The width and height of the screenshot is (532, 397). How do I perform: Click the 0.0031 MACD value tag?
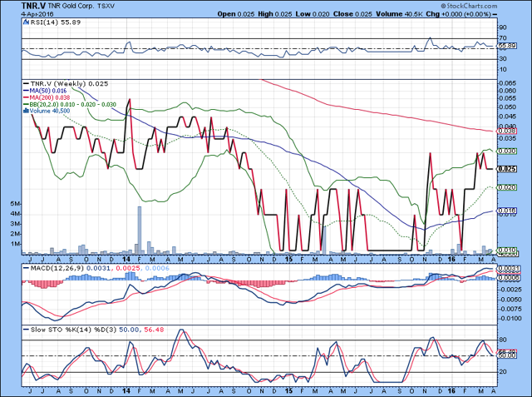pyautogui.click(x=509, y=268)
